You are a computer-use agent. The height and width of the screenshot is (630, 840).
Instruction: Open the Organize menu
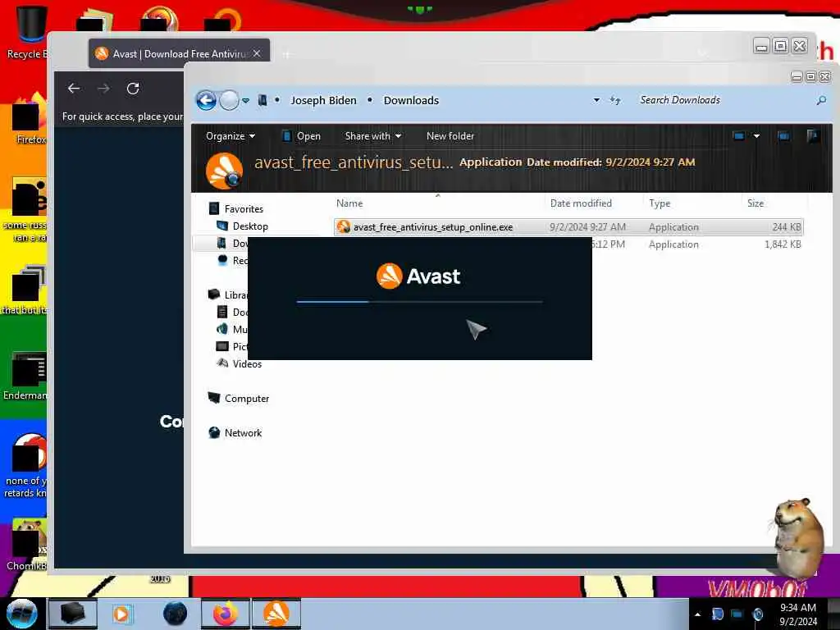[231, 136]
